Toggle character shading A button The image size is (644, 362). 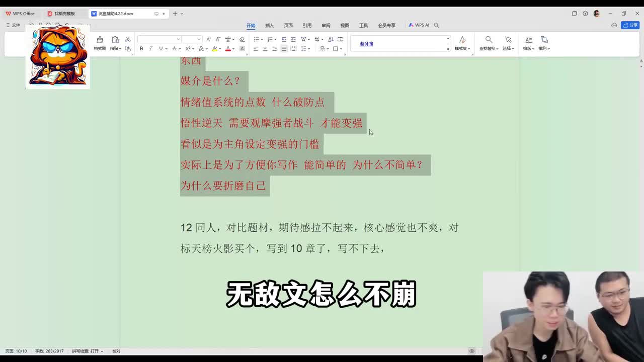(242, 49)
